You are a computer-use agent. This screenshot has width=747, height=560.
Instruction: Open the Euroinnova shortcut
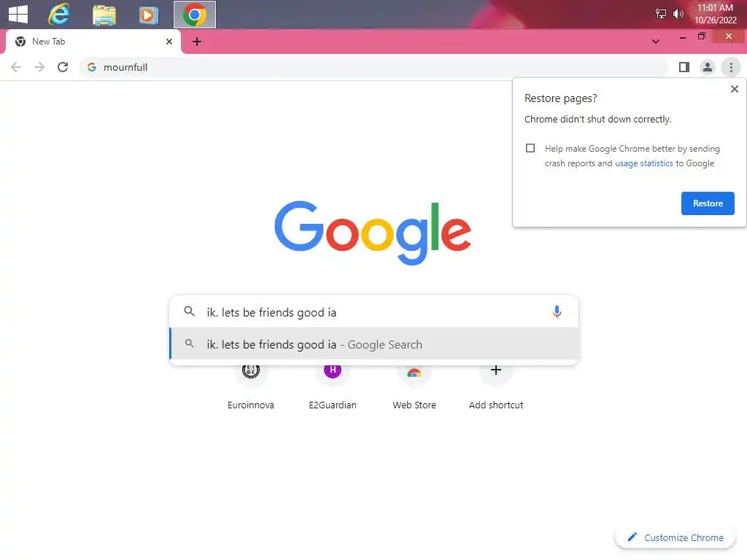pos(251,385)
